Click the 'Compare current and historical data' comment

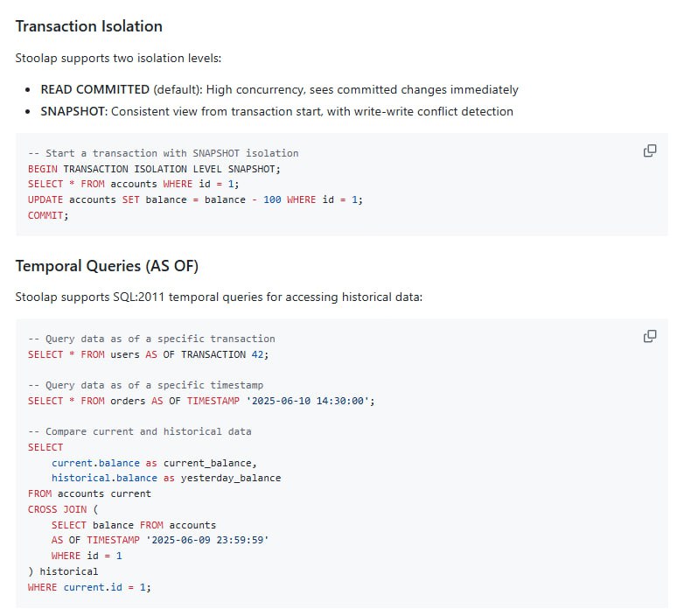[x=140, y=431]
